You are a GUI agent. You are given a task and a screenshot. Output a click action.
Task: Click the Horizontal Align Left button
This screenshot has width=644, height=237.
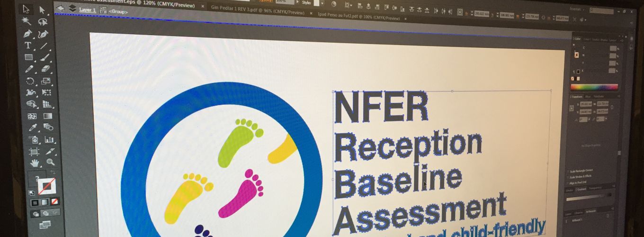point(361,6)
